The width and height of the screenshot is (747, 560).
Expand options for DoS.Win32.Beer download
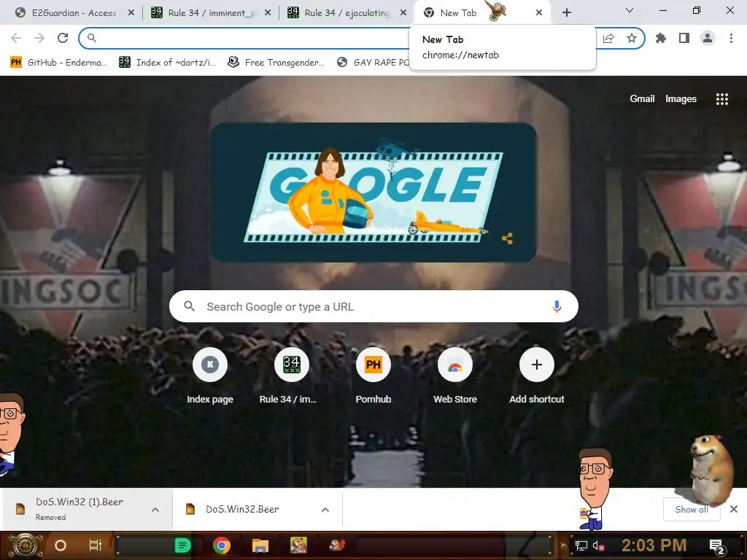pos(325,510)
